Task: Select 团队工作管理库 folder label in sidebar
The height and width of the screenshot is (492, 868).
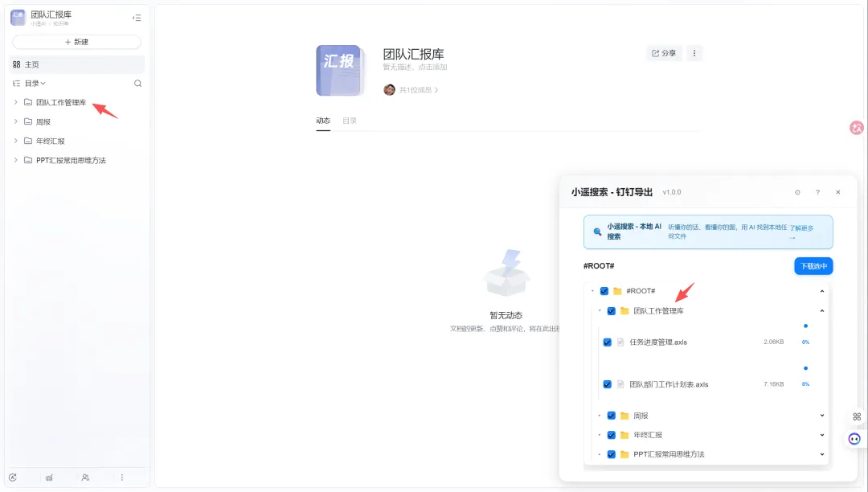Action: click(61, 102)
